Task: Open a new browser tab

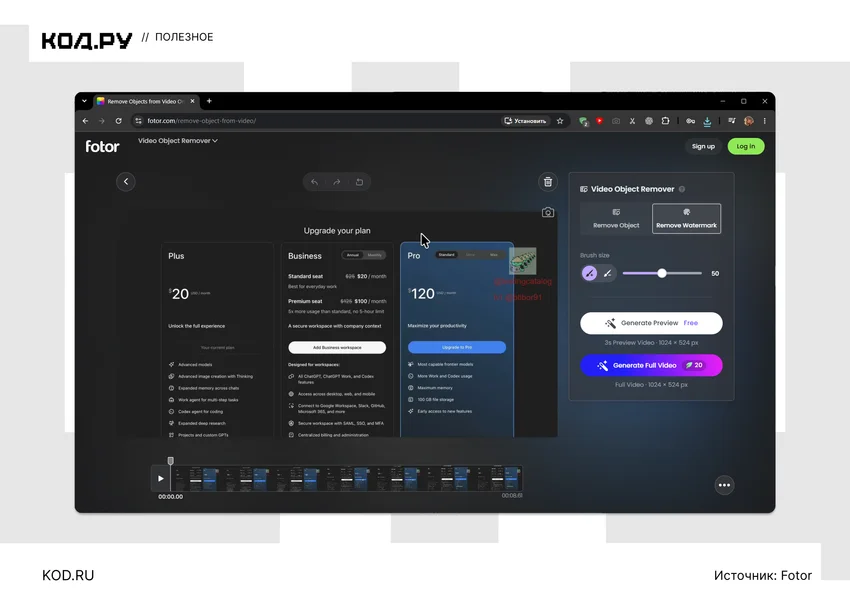Action: [x=209, y=101]
